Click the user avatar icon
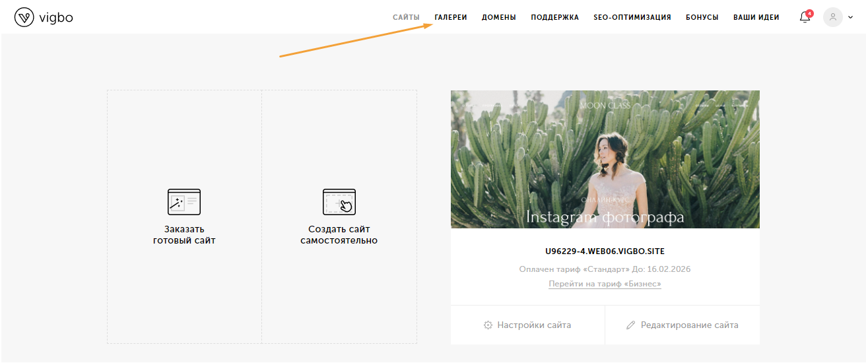This screenshot has height=363, width=868. pyautogui.click(x=833, y=17)
